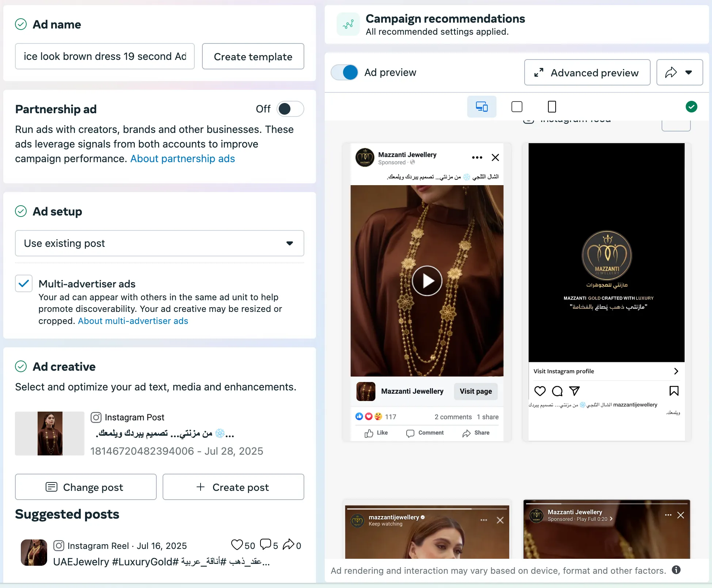712x588 pixels.
Task: Expand the Visit Instagram profile chevron
Action: tap(676, 371)
